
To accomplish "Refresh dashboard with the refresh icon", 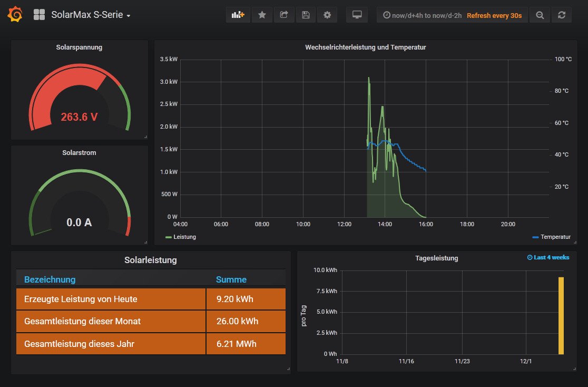I will tap(562, 15).
